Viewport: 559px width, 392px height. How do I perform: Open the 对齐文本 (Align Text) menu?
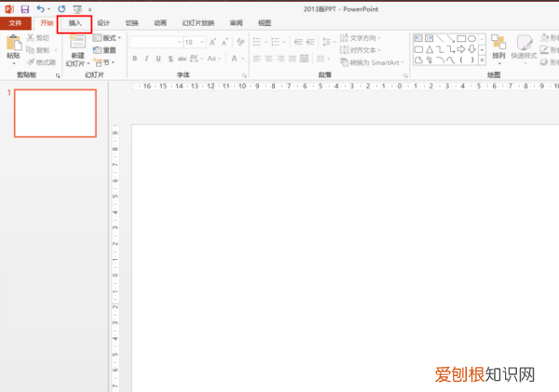click(361, 50)
